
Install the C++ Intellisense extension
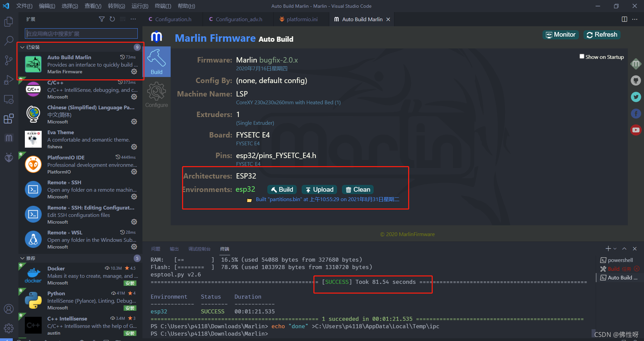(x=130, y=333)
